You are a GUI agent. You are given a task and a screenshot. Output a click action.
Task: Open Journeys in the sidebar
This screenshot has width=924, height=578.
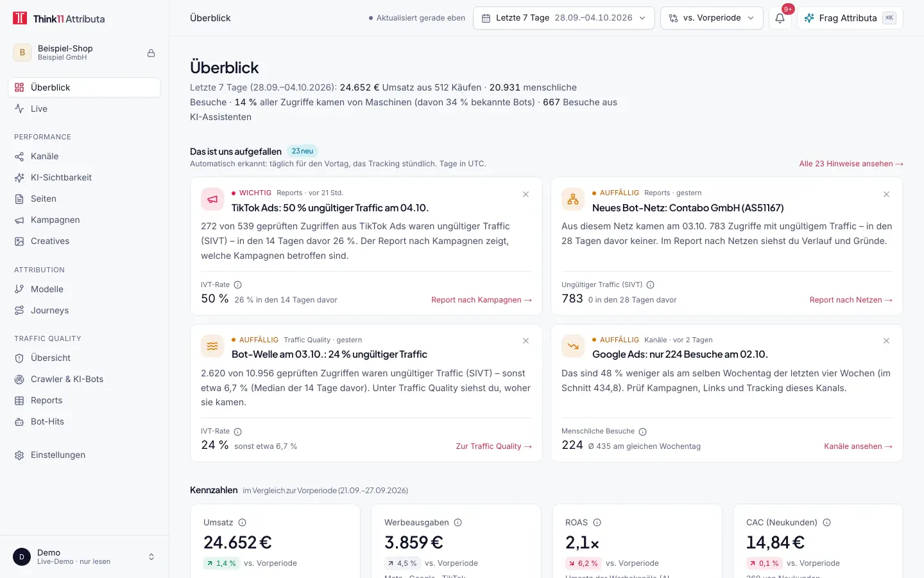point(84,310)
